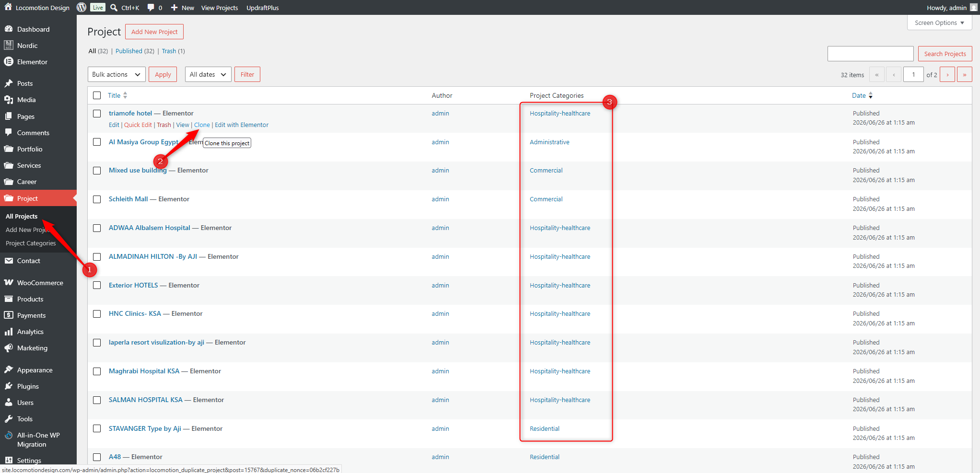Open the All dates dropdown
Image resolution: width=980 pixels, height=473 pixels.
208,74
